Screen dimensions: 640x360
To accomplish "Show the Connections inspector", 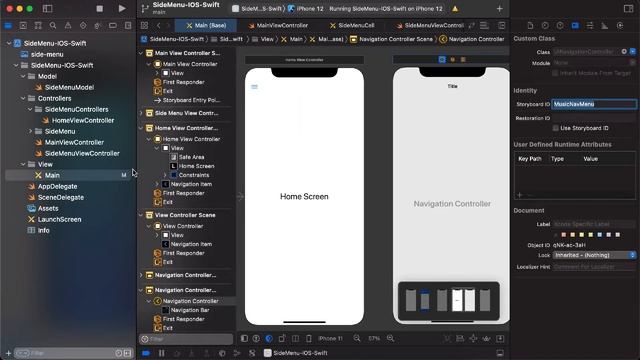I will 620,25.
